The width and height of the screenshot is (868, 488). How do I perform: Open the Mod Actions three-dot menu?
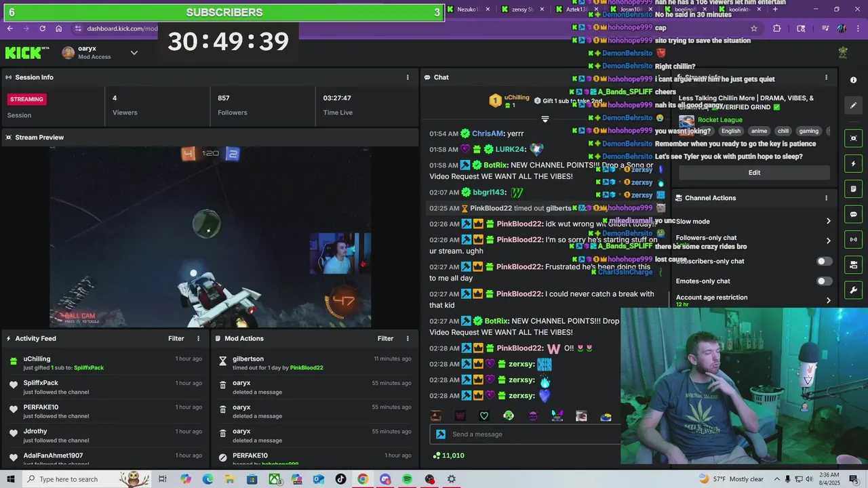408,338
